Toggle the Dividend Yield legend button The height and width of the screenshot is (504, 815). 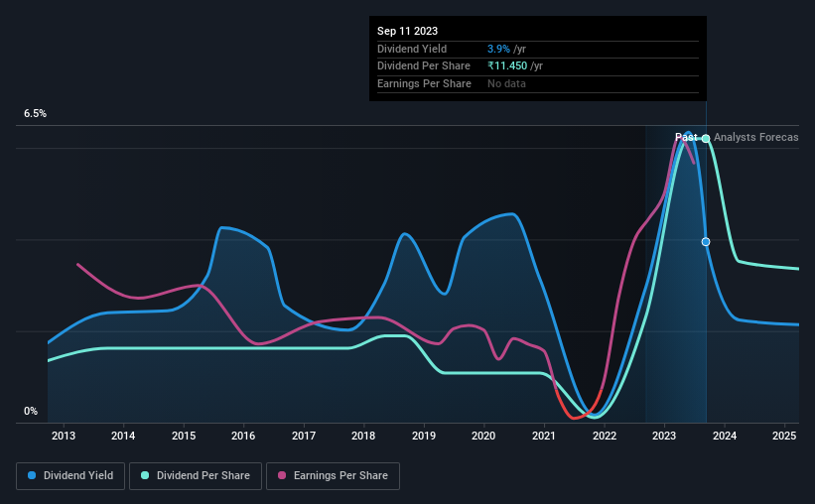click(70, 476)
